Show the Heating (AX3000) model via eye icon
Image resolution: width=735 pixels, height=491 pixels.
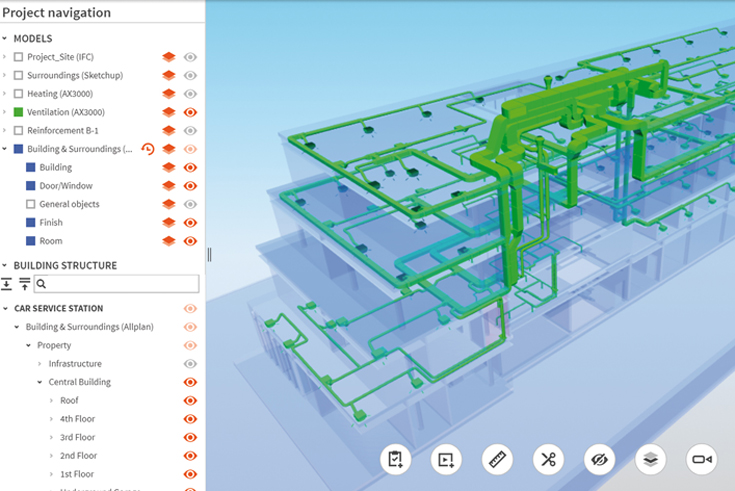(190, 94)
